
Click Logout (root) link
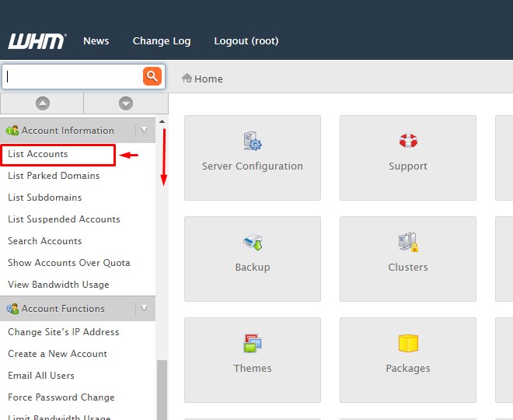tap(246, 41)
